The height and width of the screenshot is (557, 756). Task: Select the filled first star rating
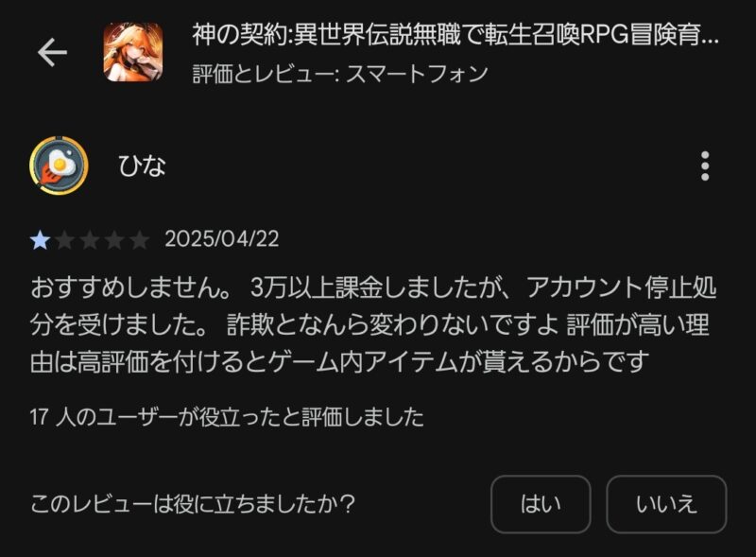click(40, 240)
